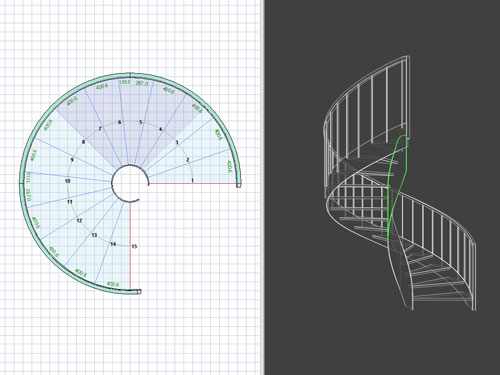Select step number 3 label
Screen dimensions: 500x375
pos(177,142)
